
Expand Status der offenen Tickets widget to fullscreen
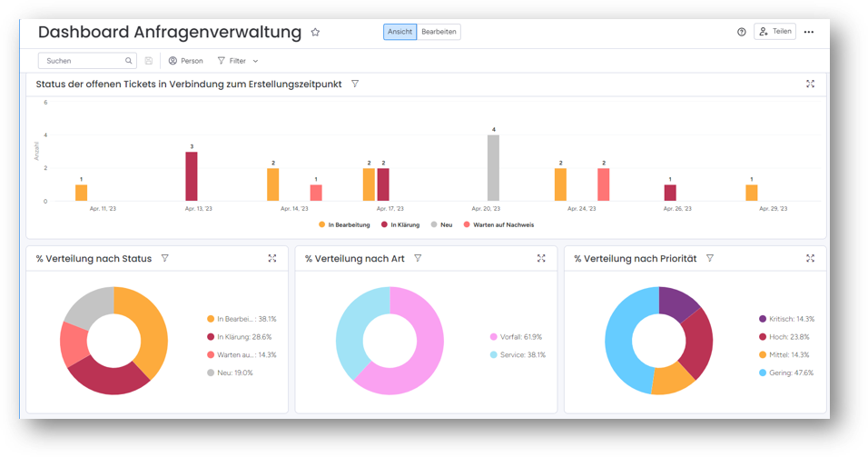[810, 84]
